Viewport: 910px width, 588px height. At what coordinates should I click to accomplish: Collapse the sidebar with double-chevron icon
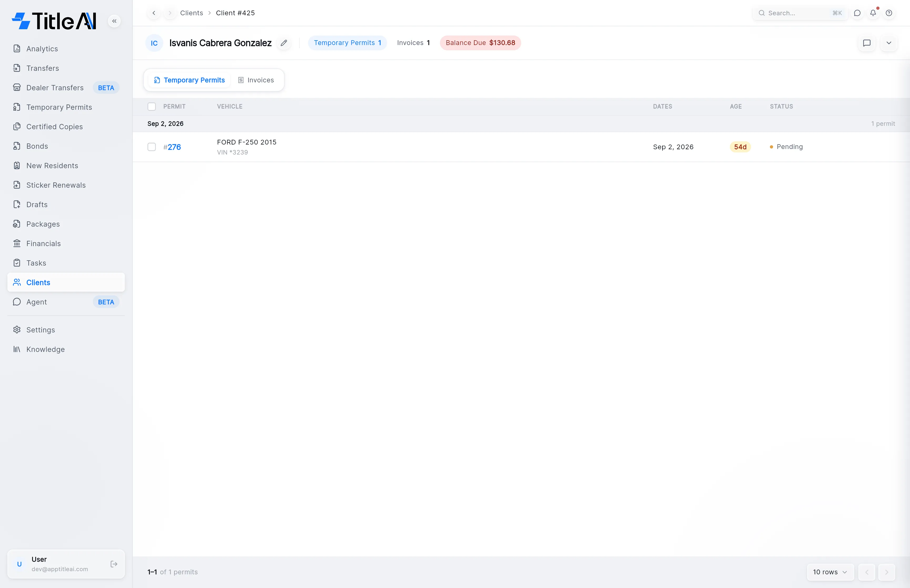pyautogui.click(x=114, y=21)
